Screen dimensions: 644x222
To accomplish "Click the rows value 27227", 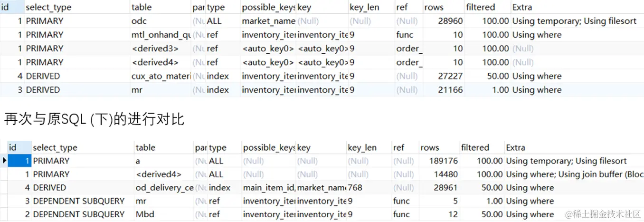I will [450, 76].
